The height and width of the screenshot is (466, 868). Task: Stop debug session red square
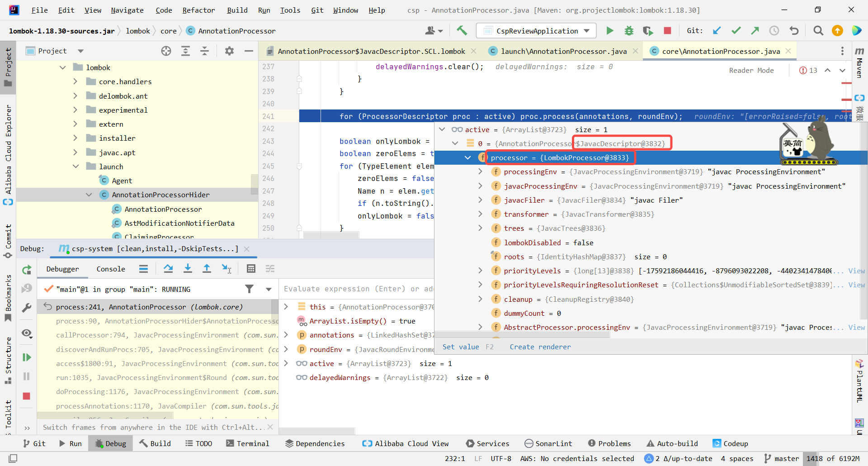(x=27, y=396)
